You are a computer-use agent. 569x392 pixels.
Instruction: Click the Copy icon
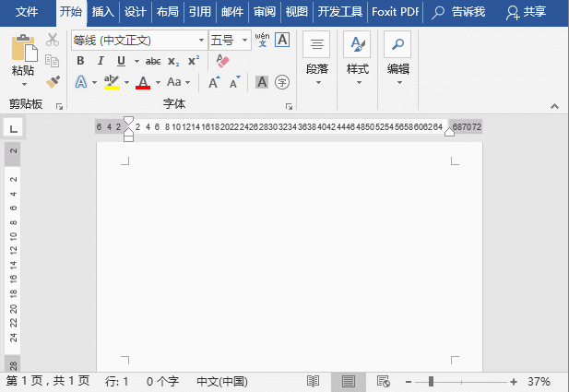(x=53, y=61)
